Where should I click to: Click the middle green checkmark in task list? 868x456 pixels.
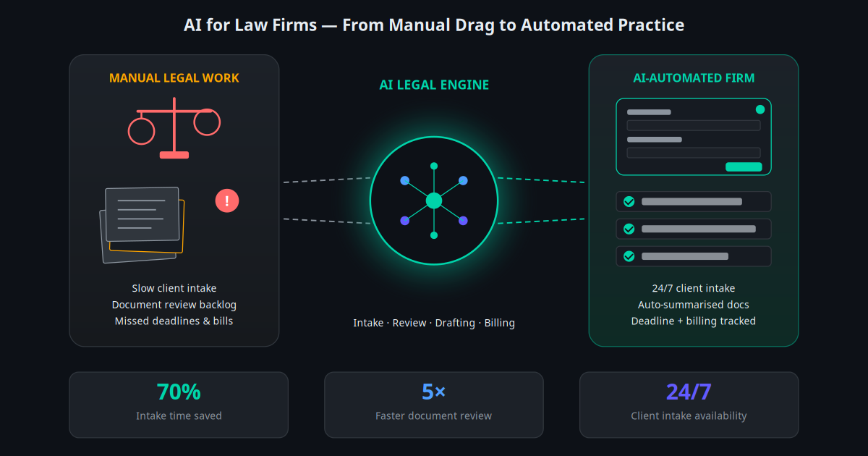click(629, 229)
